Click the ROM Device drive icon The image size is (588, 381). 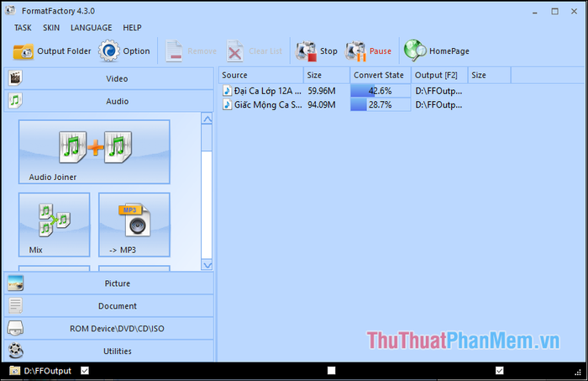(x=15, y=328)
